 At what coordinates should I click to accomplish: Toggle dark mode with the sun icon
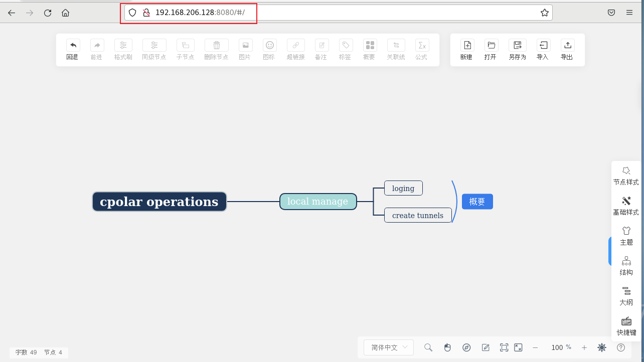pos(602,347)
